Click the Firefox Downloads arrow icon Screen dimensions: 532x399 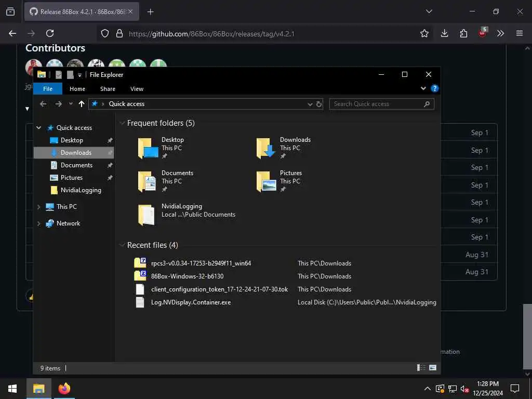coord(445,33)
